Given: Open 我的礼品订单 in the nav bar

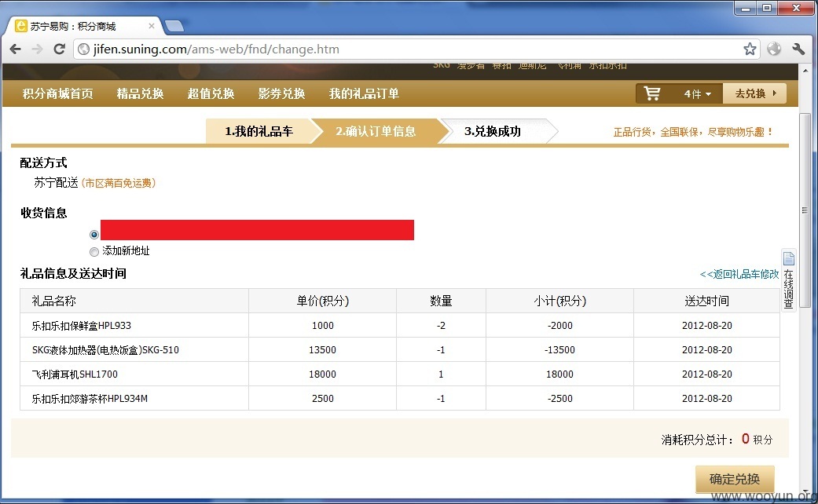Looking at the screenshot, I should tap(364, 94).
